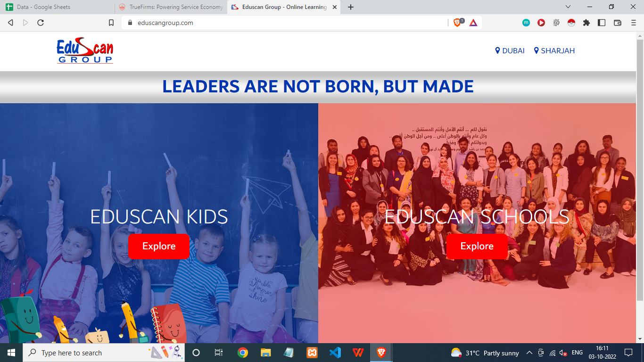The image size is (644, 362).
Task: Click the Meet Now camera tray icon
Action: click(541, 353)
